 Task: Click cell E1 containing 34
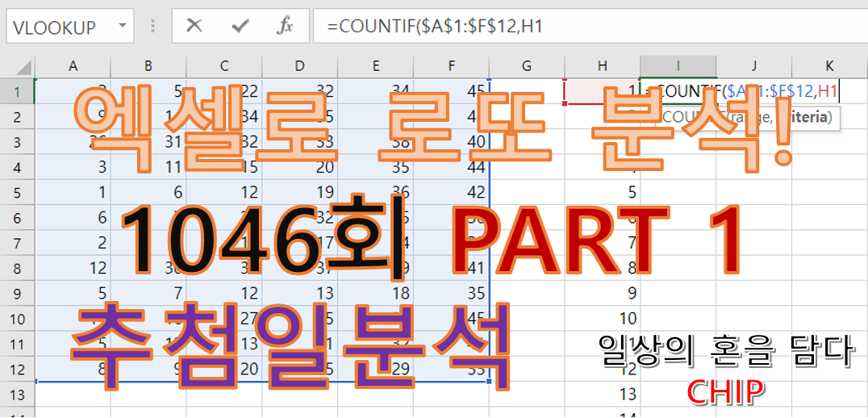coord(375,91)
